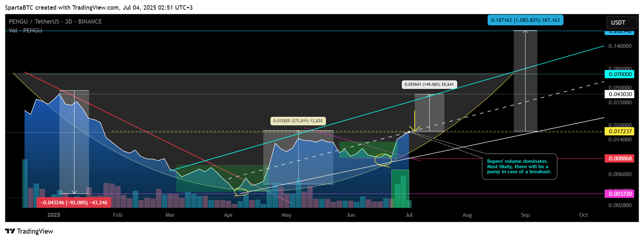Click the Apr label on time axis
Screen dimensions: 644x240
[x=228, y=215]
